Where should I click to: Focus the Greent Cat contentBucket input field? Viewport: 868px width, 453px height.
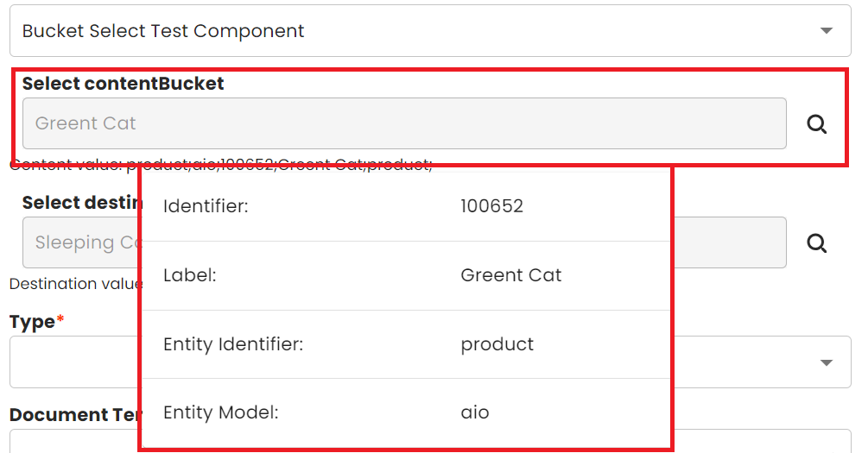tap(403, 123)
